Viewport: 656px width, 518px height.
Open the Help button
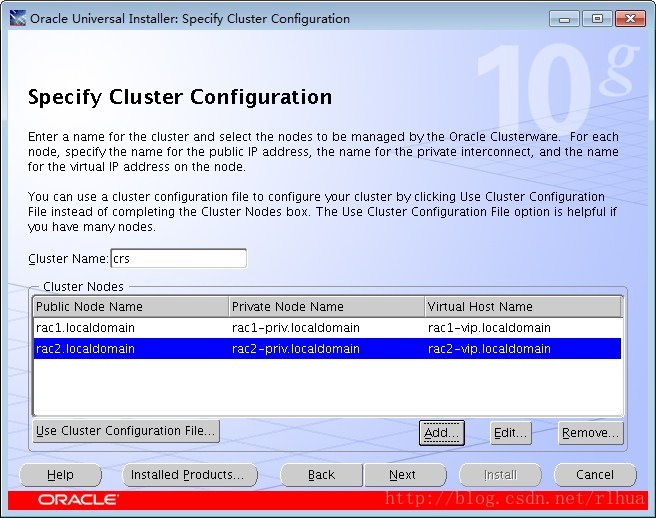(x=60, y=475)
